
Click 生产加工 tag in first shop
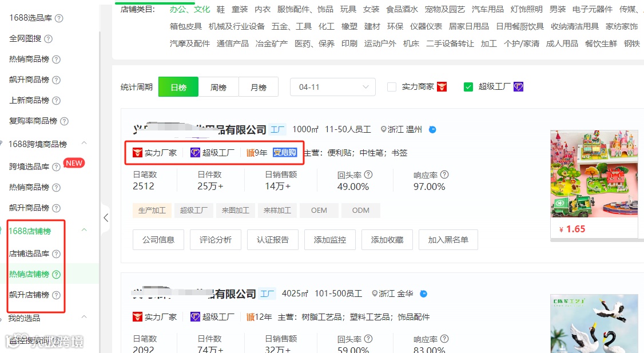152,211
